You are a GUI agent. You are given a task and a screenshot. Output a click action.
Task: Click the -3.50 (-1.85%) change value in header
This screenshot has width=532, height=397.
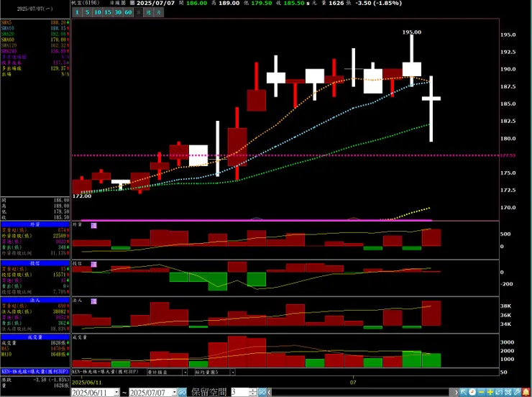pos(378,3)
